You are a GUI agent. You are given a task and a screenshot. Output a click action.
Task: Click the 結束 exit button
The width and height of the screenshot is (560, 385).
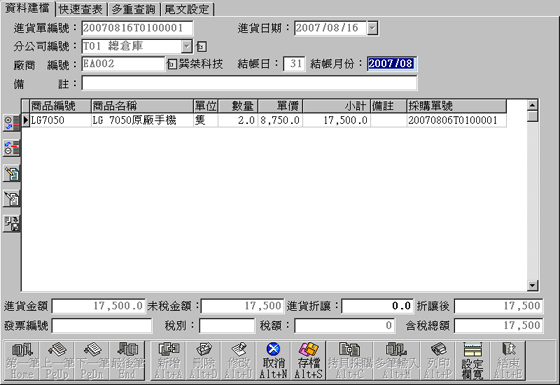507,360
